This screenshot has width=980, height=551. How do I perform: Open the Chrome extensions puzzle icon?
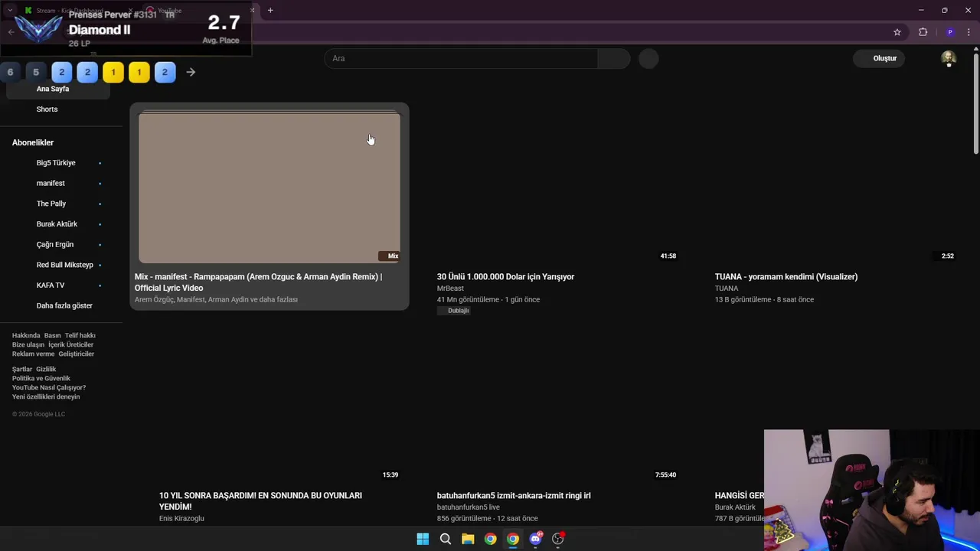923,32
